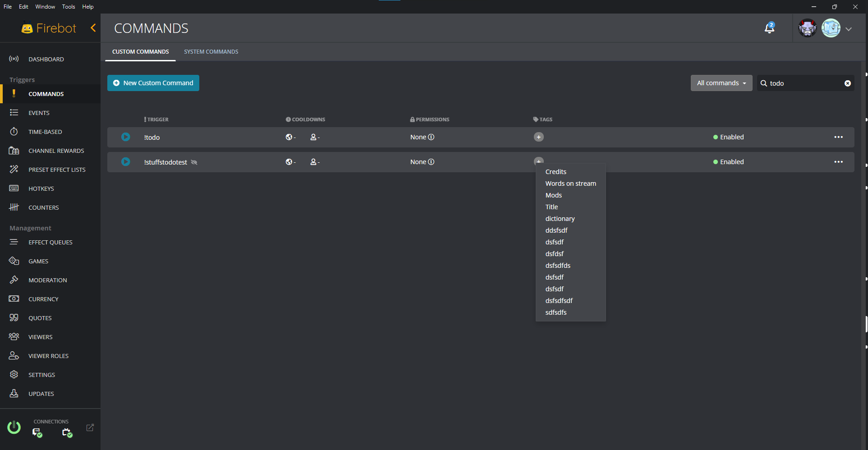Clear the todo search with the X
Viewport: 868px width, 450px height.
[848, 83]
